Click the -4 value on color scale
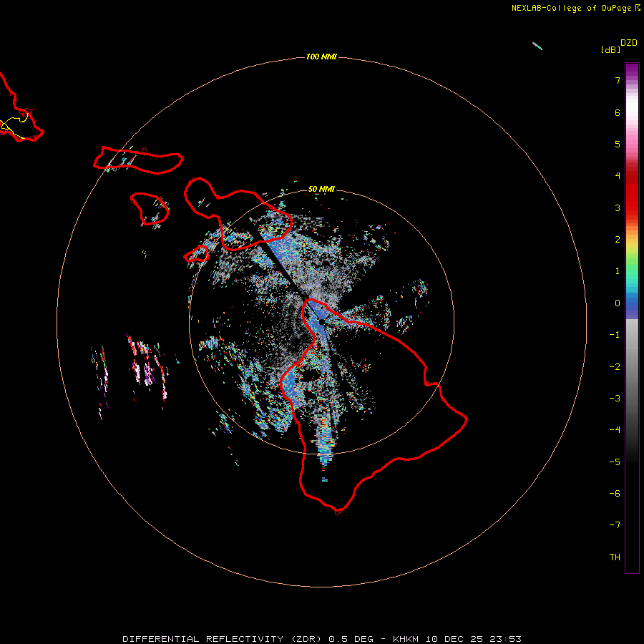Viewport: 644px width, 644px height. [x=615, y=430]
